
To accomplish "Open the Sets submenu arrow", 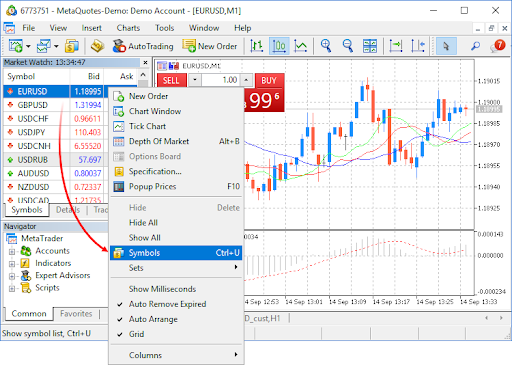I will [x=236, y=267].
